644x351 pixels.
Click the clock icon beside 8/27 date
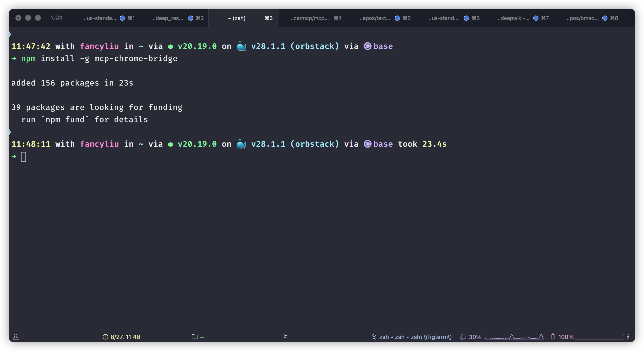[x=105, y=337]
